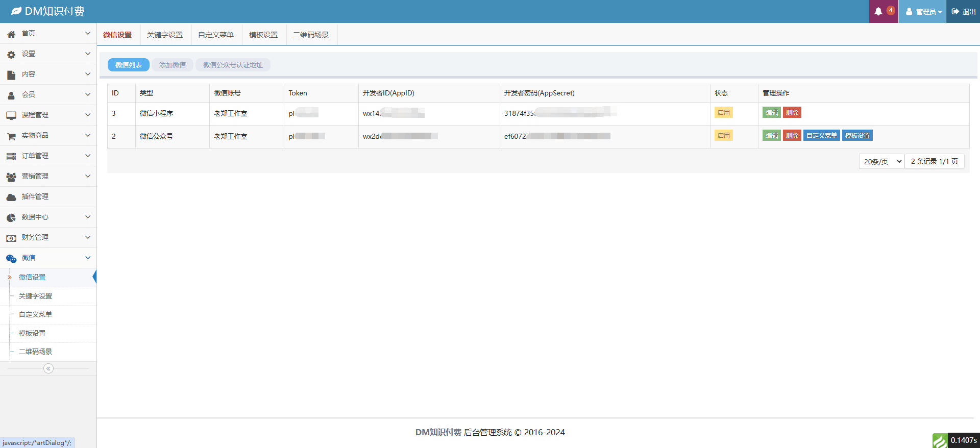
Task: Collapse sidebar with double-arrow icon
Action: (x=48, y=368)
